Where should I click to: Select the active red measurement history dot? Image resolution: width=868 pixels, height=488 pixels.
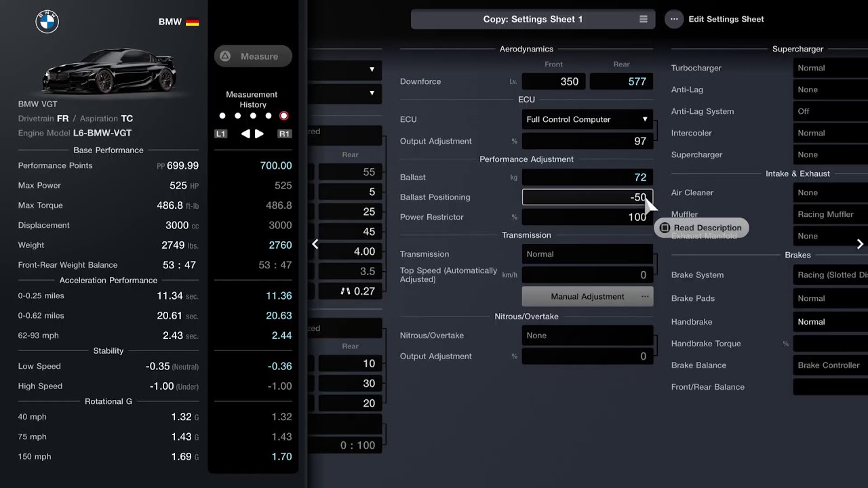284,116
